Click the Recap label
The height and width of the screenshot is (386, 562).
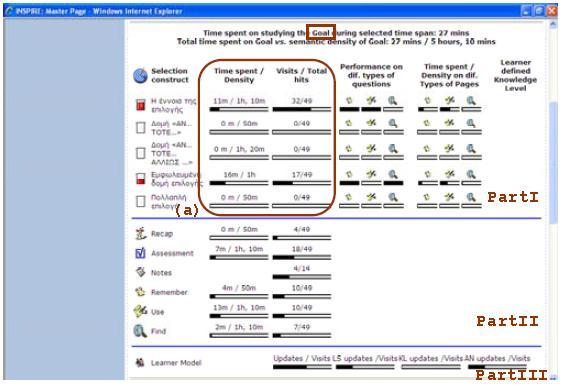(162, 234)
